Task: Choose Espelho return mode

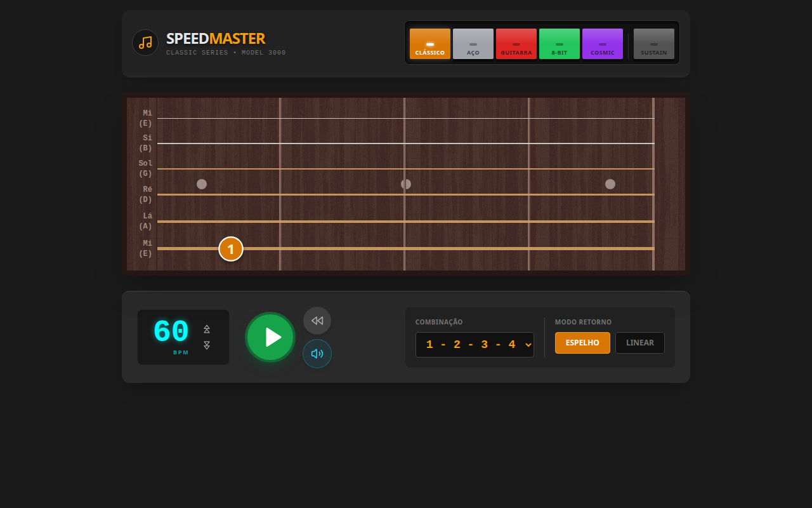Action: click(582, 343)
